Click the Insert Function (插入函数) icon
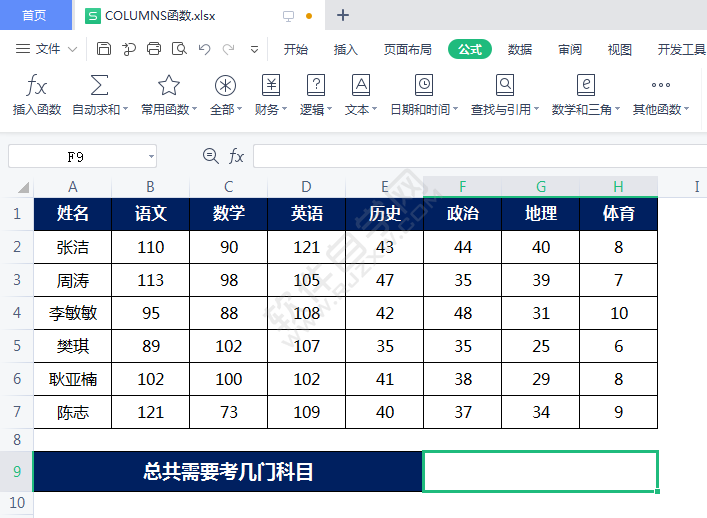Screen dimensions: 707x518 [37, 85]
